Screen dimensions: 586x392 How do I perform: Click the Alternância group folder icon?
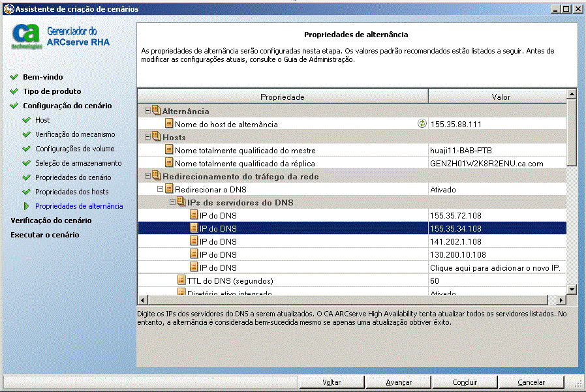point(156,111)
